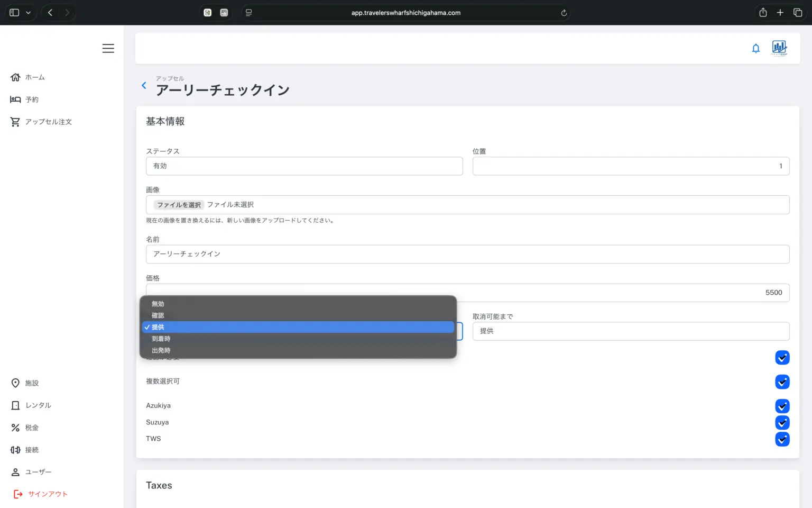Viewport: 812px width, 508px height.
Task: Open the profile logo in header
Action: tap(779, 48)
